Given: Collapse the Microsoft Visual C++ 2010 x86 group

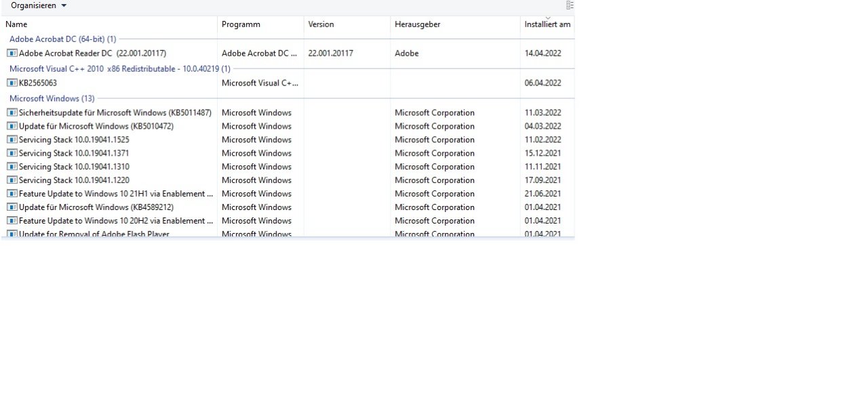Looking at the screenshot, I should pos(119,69).
